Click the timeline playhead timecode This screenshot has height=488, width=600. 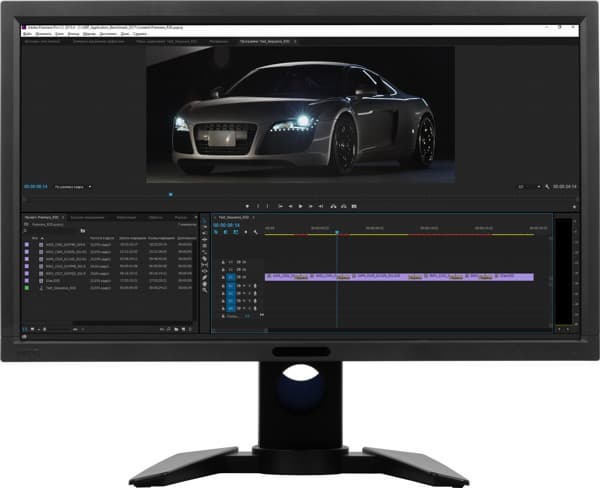click(x=226, y=225)
